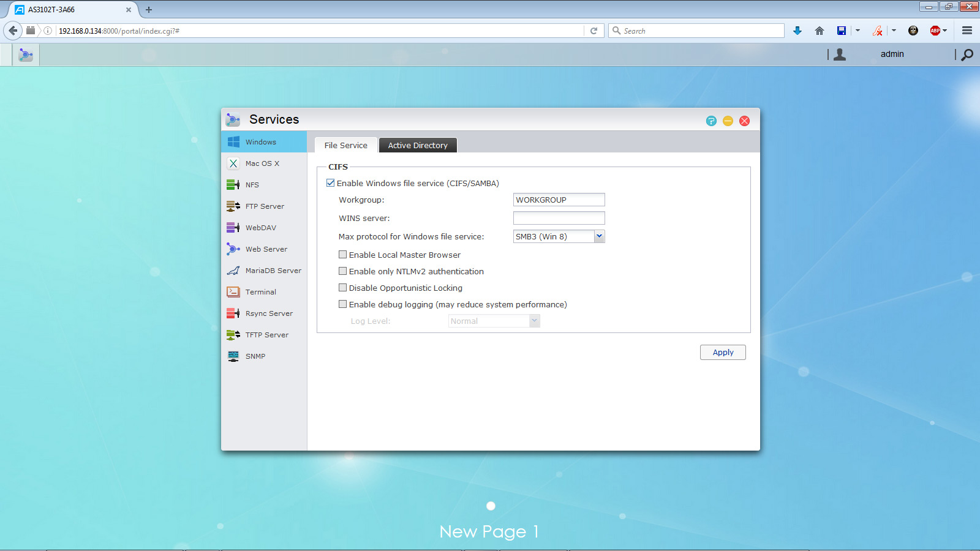Enable Local Master Browser checkbox
This screenshot has height=551, width=980.
343,255
